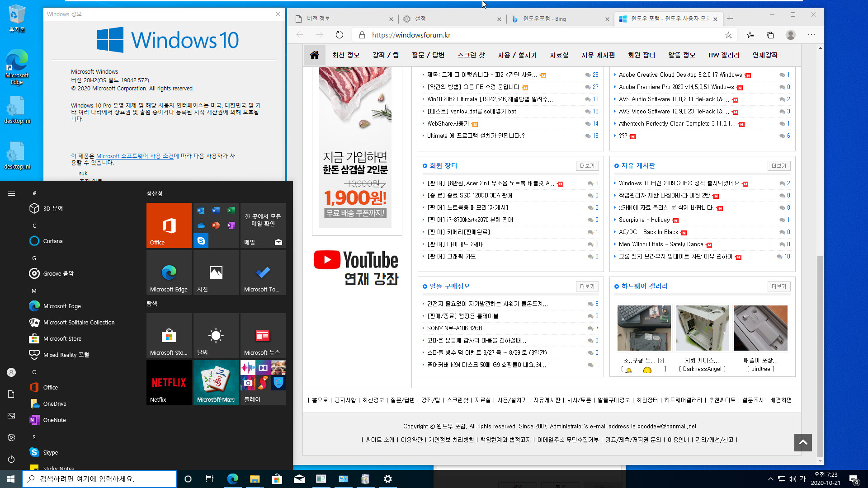Viewport: 868px width, 488px height.
Task: Launch the Netflix tile
Action: pos(169,382)
